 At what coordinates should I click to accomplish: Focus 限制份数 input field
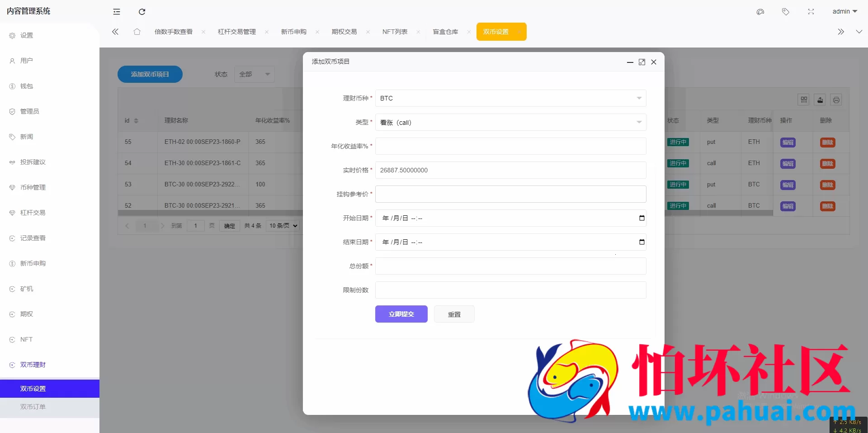pos(511,290)
